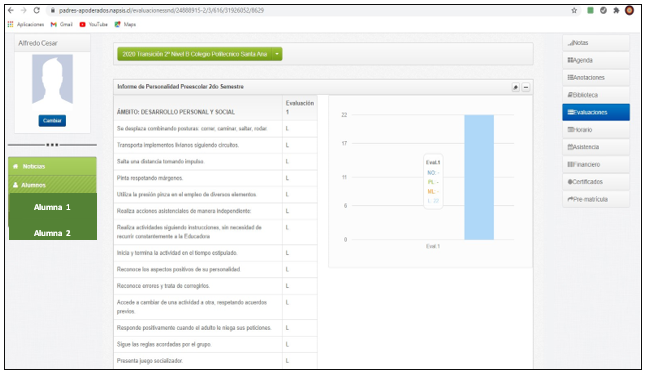Viewport: 646px width, 375px height.
Task: Click the Cambiar button under the avatar
Action: pos(52,121)
